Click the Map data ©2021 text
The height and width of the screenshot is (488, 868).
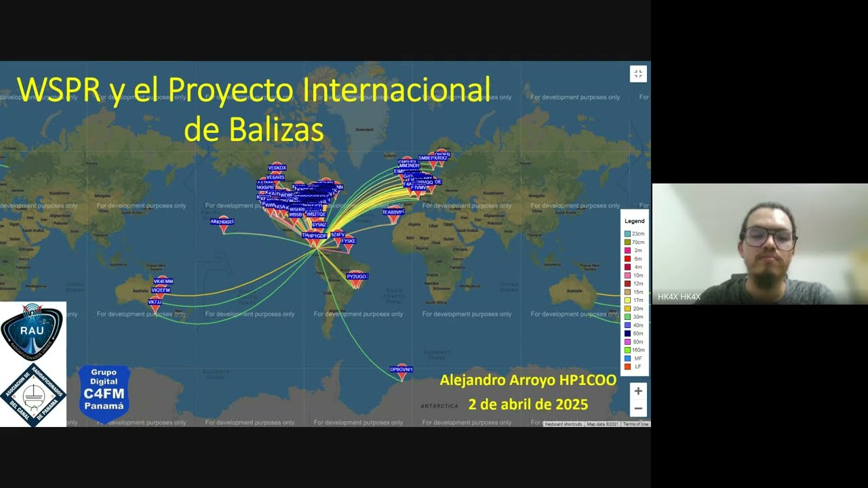pos(603,424)
